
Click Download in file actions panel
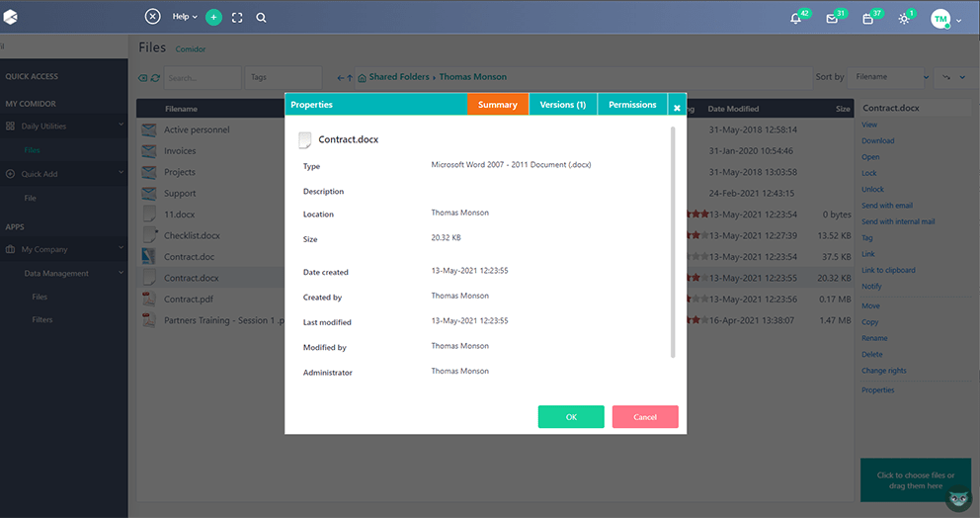[877, 140]
